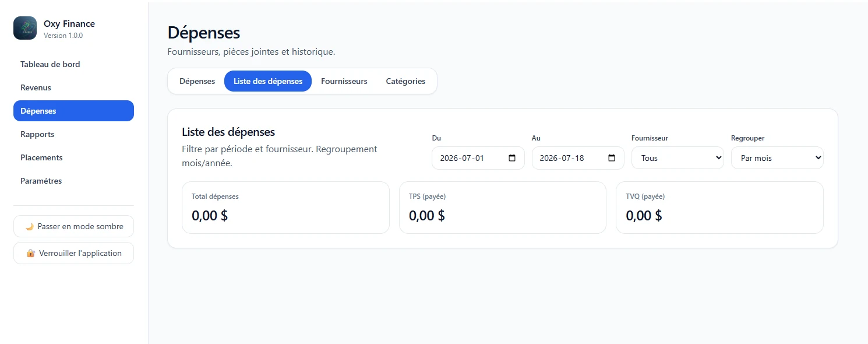Screen dimensions: 868x344
Task: Click the TVQ (payée) 0,00 $ value
Action: pyautogui.click(x=644, y=216)
